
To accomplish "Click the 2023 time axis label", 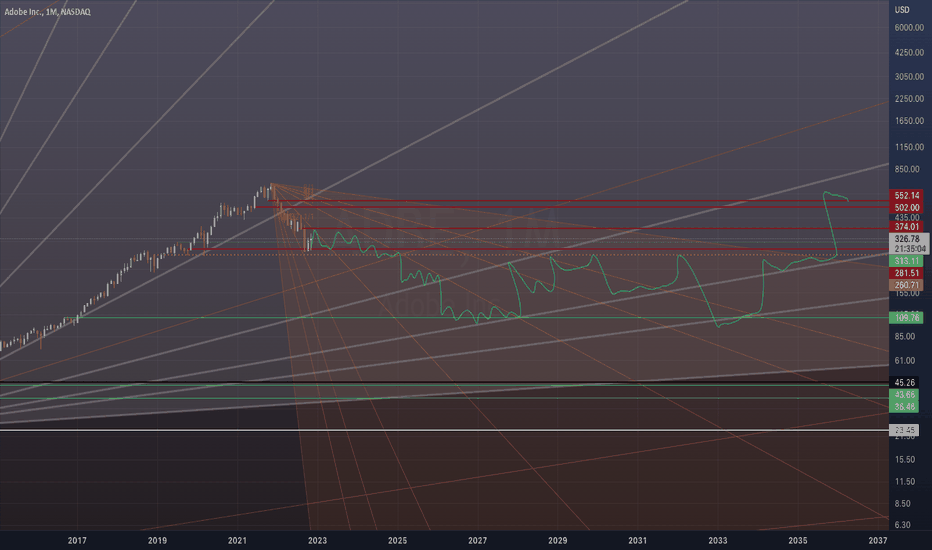I will point(317,540).
